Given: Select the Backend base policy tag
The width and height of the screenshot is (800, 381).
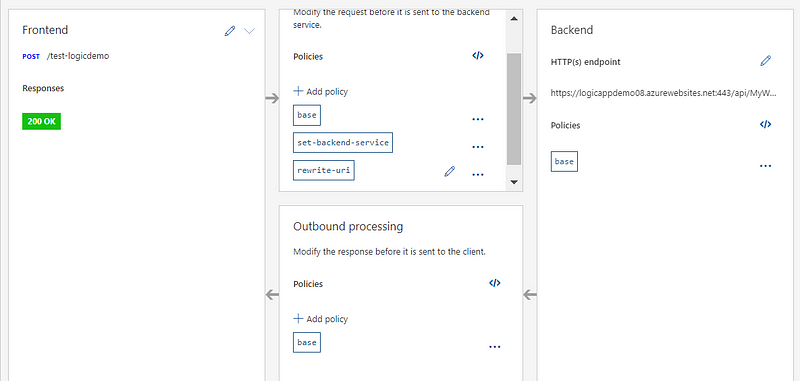Looking at the screenshot, I should (x=564, y=161).
